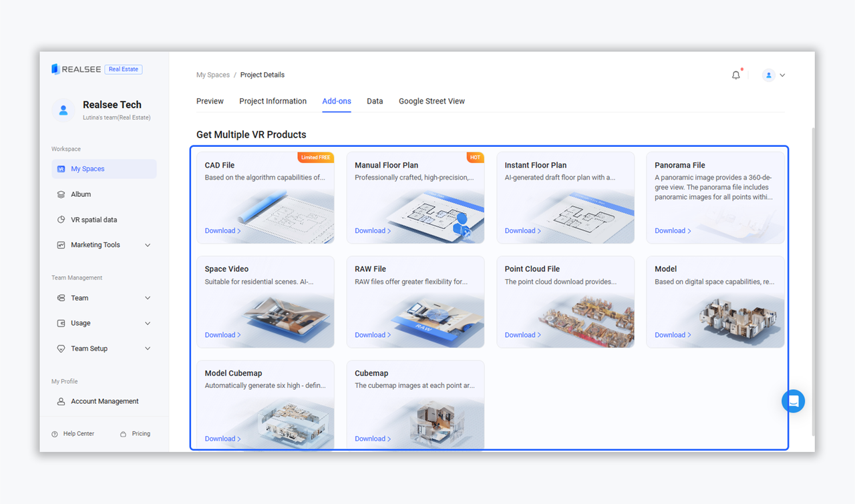Image resolution: width=855 pixels, height=504 pixels.
Task: Switch to the Google Street View tab
Action: click(x=432, y=101)
